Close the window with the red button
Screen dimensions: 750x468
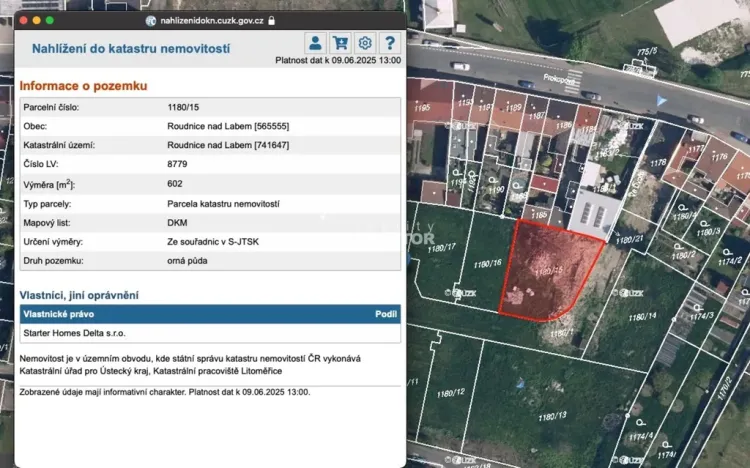click(x=22, y=20)
